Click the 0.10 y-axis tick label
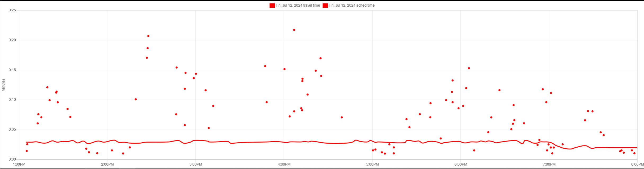 [12, 100]
